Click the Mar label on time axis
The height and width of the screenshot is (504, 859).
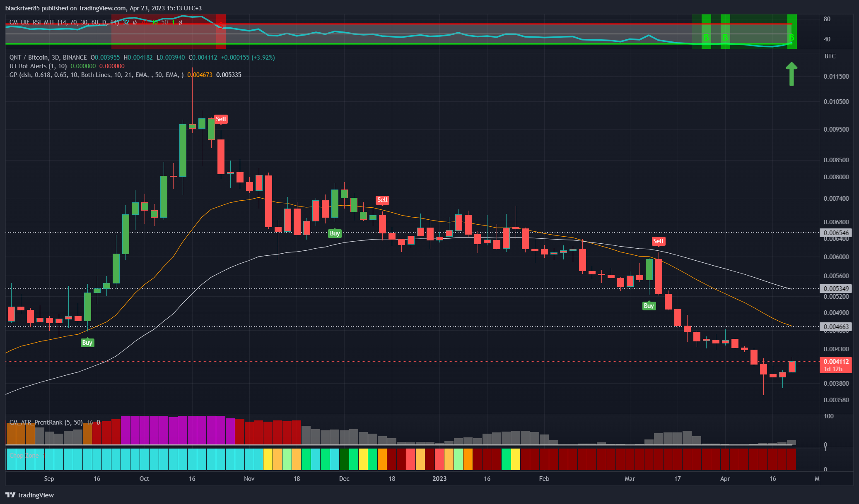click(x=630, y=479)
